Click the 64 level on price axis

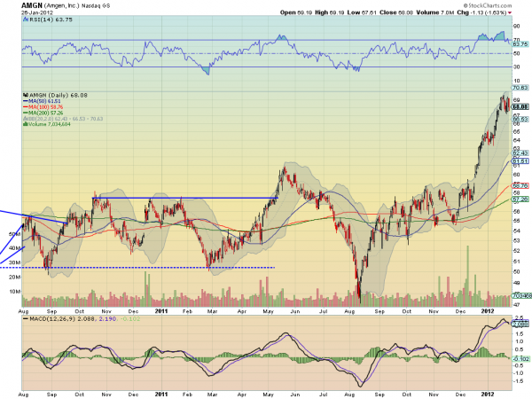pos(516,140)
